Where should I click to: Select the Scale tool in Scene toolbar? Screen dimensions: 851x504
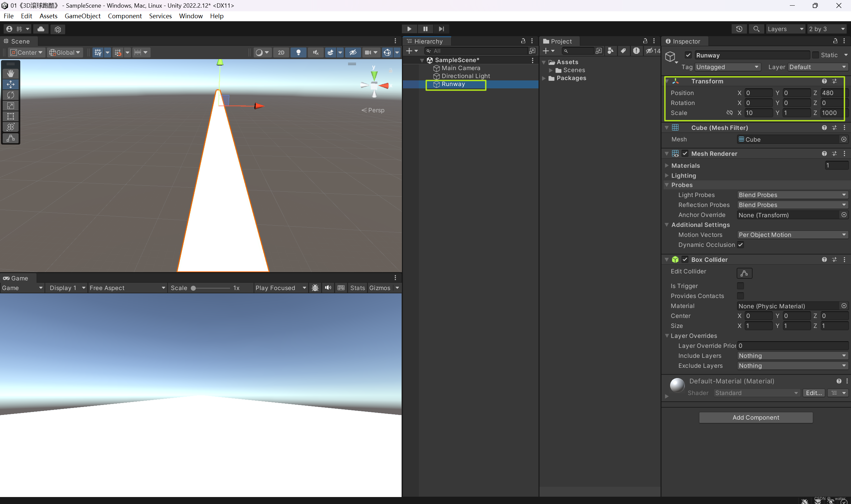(x=11, y=106)
